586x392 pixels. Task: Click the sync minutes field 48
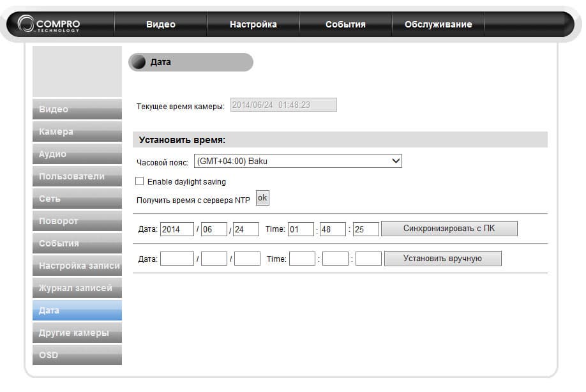coord(333,229)
